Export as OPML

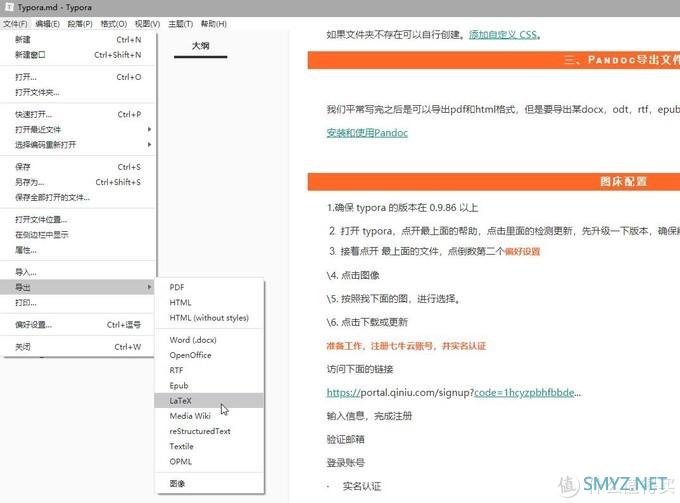point(209,461)
